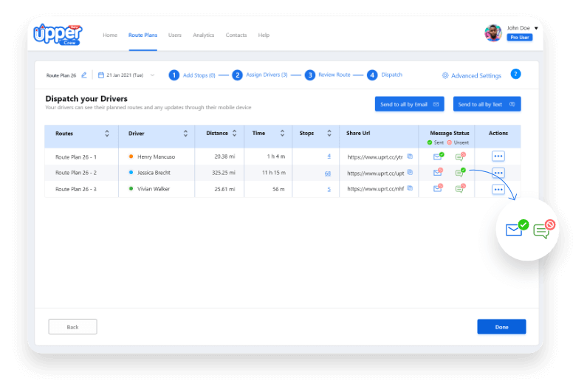Go to the Home menu
The height and width of the screenshot is (392, 587).
coord(110,35)
